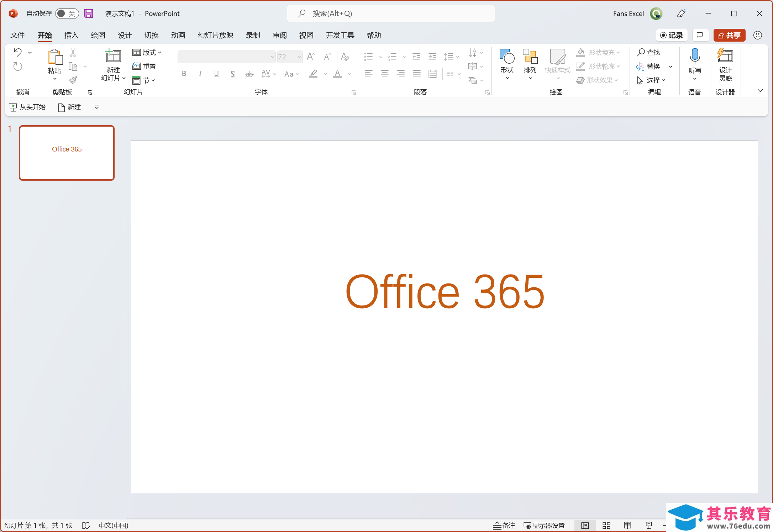Switch to Slide Sorter view icon
773x532 pixels.
pos(606,525)
